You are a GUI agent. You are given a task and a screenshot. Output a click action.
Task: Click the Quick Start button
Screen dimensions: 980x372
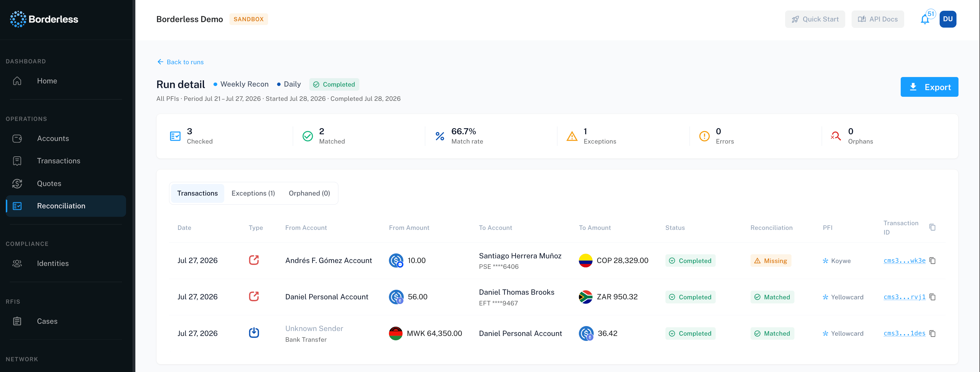(815, 19)
